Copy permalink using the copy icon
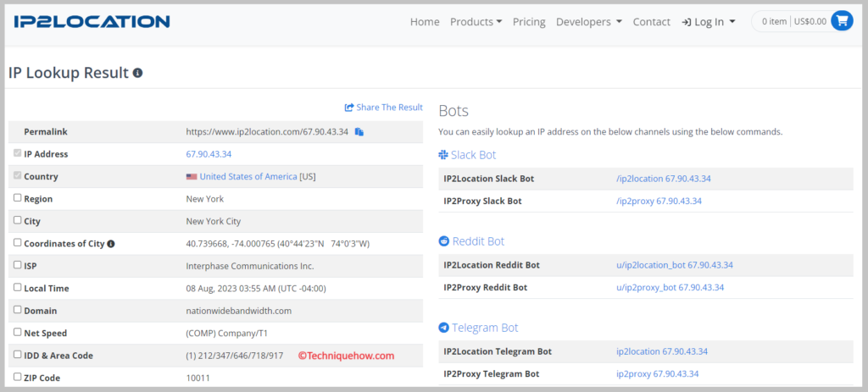Screen dimensions: 868x392 pyautogui.click(x=359, y=132)
